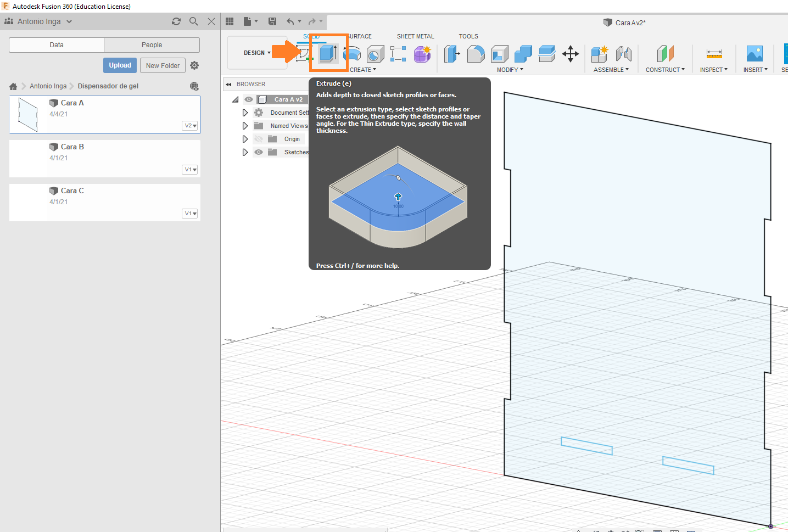Select the Create Form purple icon
Screen dimensions: 788x532
tap(422, 54)
